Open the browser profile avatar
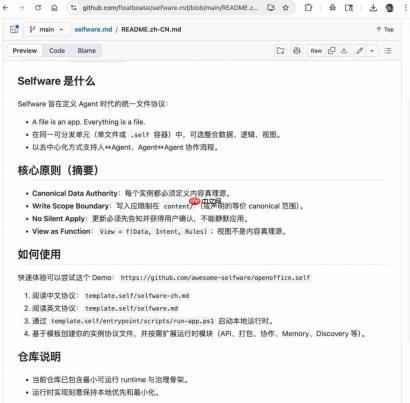 [x=389, y=8]
